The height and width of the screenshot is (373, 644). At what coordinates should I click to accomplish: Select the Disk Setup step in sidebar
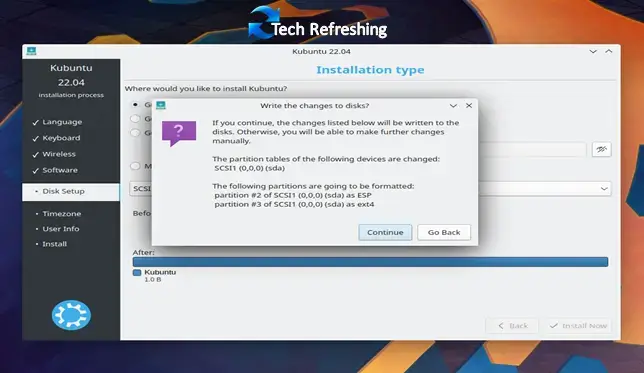[71, 191]
